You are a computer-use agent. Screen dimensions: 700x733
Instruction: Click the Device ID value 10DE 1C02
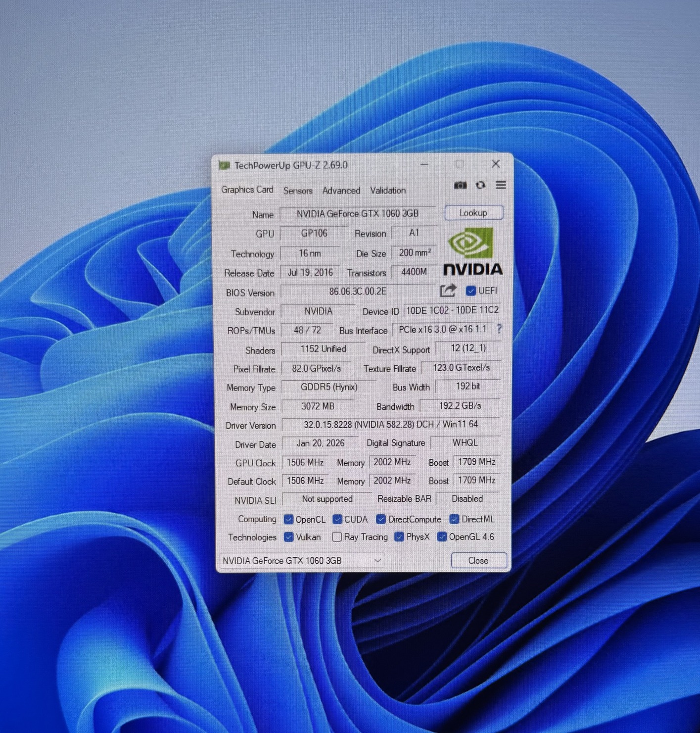coord(452,310)
